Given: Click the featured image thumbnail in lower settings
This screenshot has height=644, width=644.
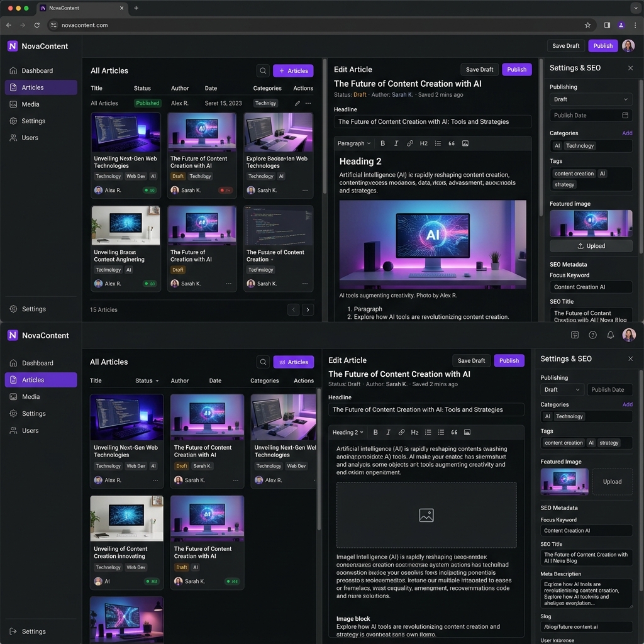Looking at the screenshot, I should coord(564,481).
